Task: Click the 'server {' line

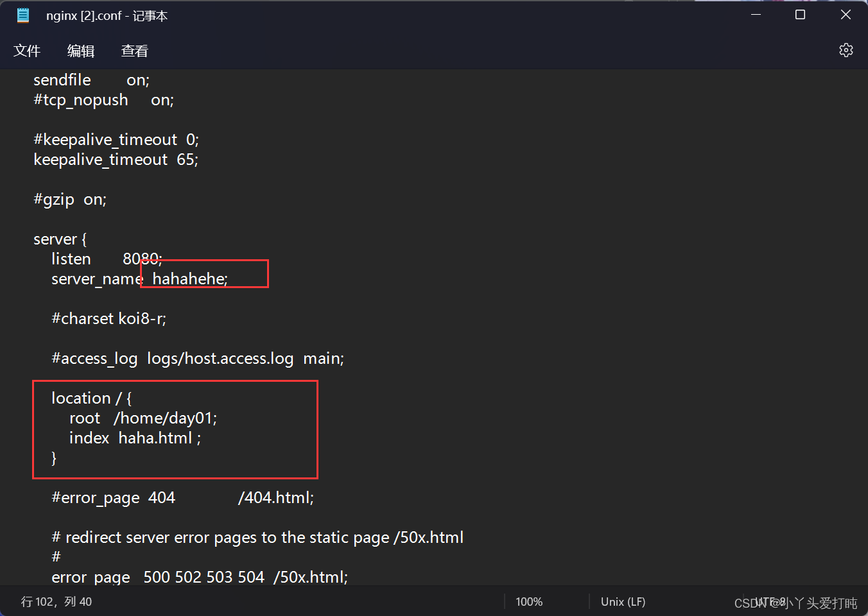Action: click(x=60, y=239)
